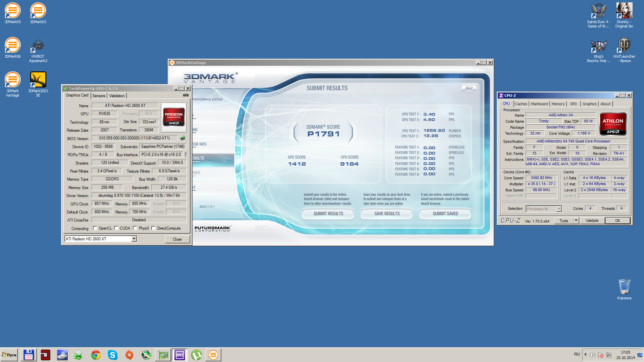
Task: Select Graphics Card tab in GPU-Z
Action: coord(77,95)
